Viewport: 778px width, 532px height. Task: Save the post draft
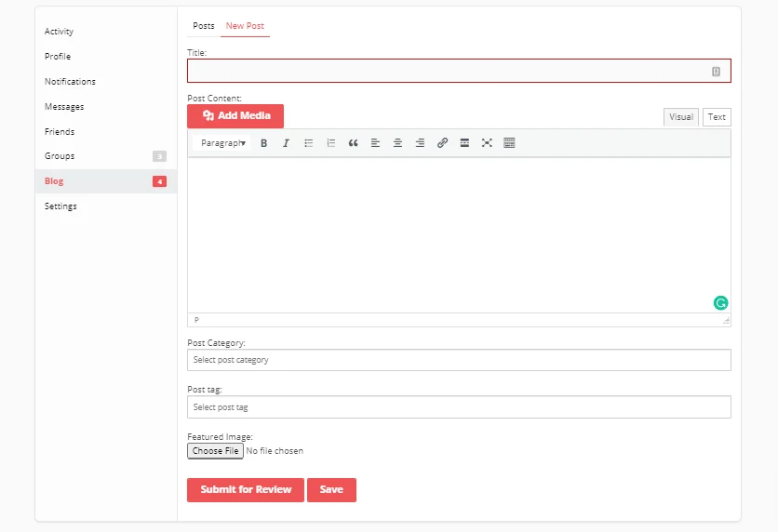click(x=331, y=490)
